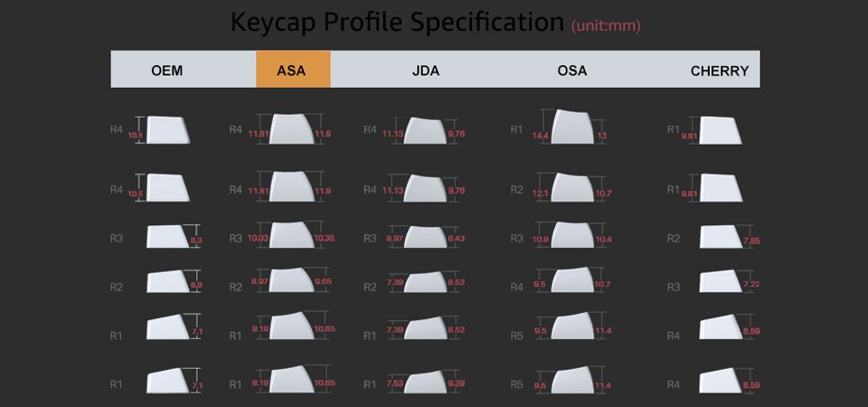This screenshot has width=868, height=407.
Task: Select the CHERRY R2 keycap image
Action: coord(720,236)
